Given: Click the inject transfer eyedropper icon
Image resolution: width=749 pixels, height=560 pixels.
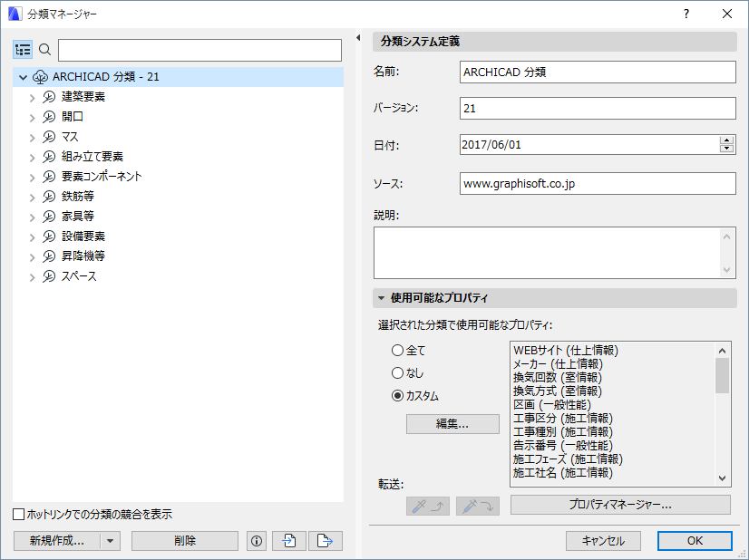Looking at the screenshot, I should 477,506.
